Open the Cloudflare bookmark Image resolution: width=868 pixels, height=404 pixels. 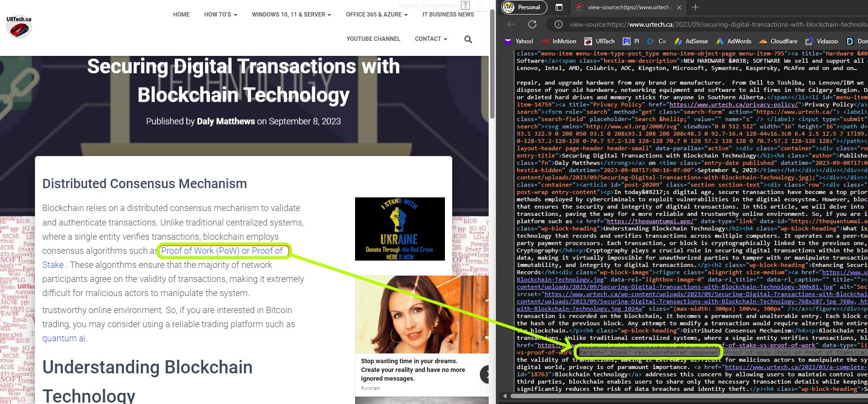coord(778,41)
